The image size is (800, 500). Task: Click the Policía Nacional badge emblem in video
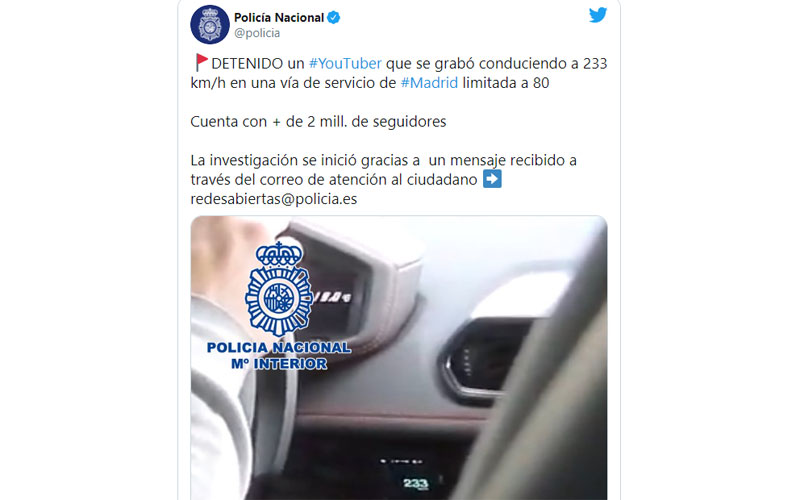click(x=279, y=289)
